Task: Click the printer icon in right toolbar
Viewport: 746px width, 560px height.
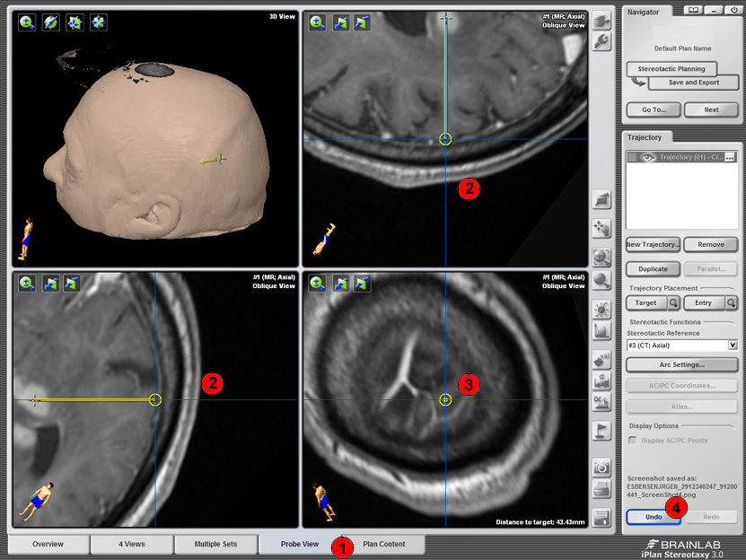Action: click(602, 490)
